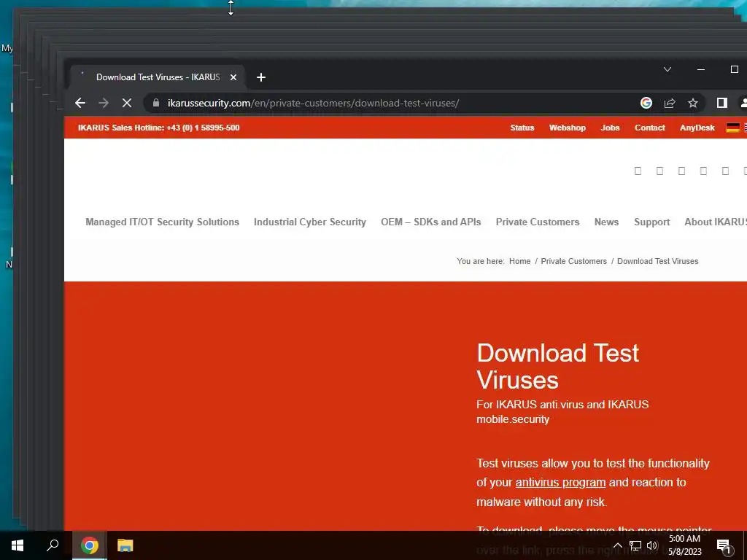Select the Download Test Viruses - IKARUS tab

point(158,77)
